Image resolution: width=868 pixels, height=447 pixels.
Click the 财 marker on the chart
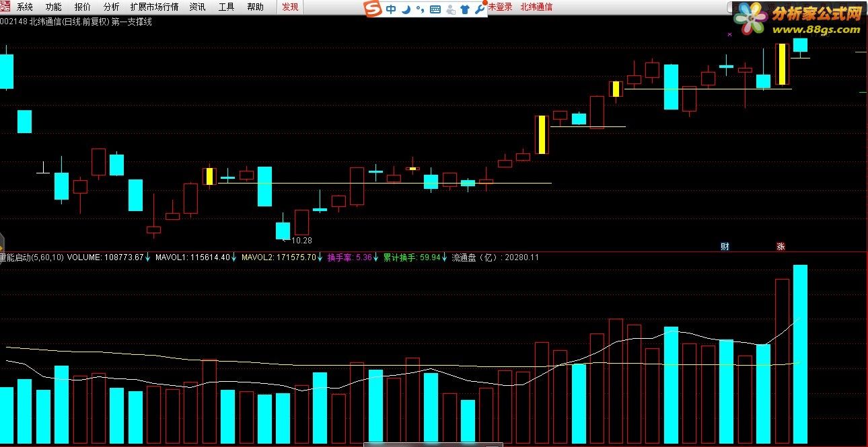tap(725, 246)
